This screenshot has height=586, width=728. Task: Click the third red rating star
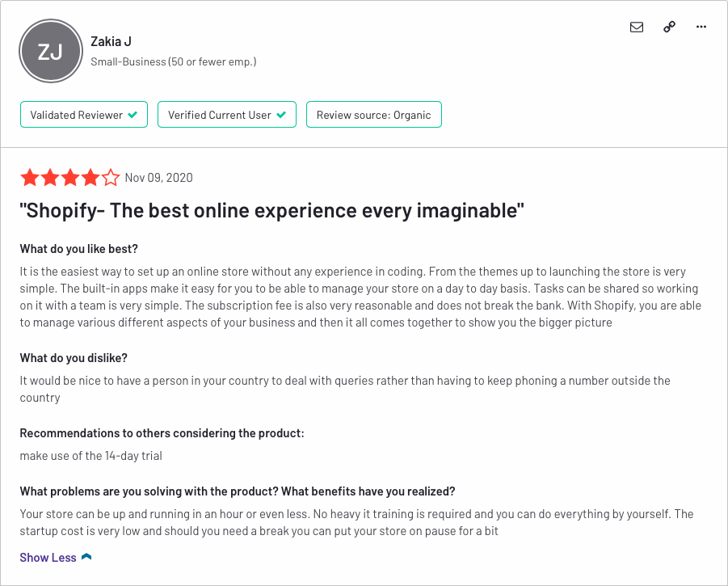click(x=70, y=177)
